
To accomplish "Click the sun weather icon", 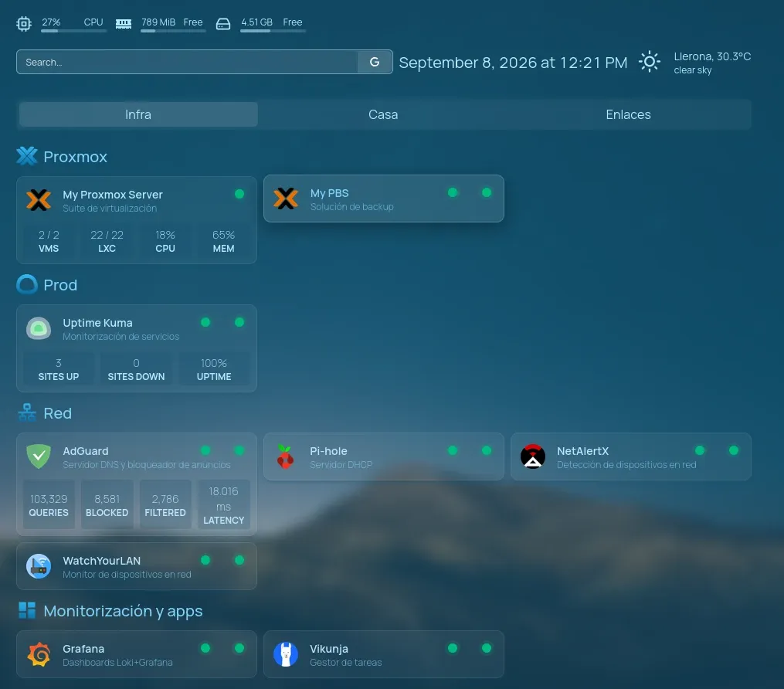I will click(x=650, y=62).
